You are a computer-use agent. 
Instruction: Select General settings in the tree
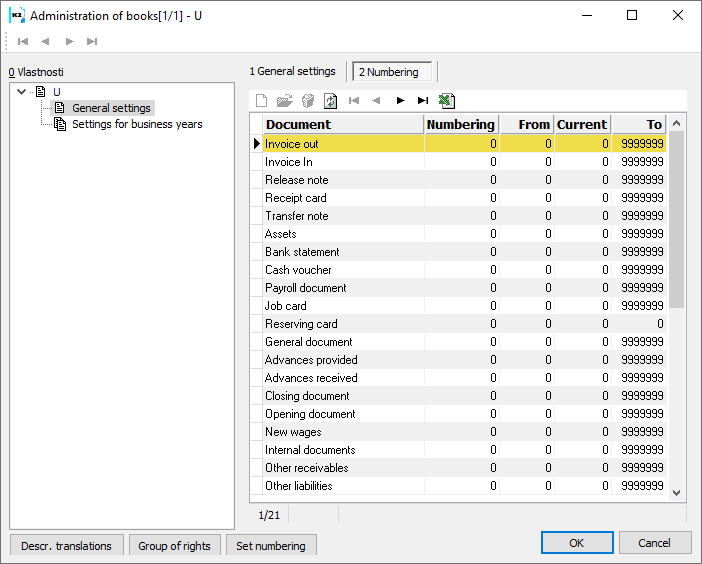111,108
